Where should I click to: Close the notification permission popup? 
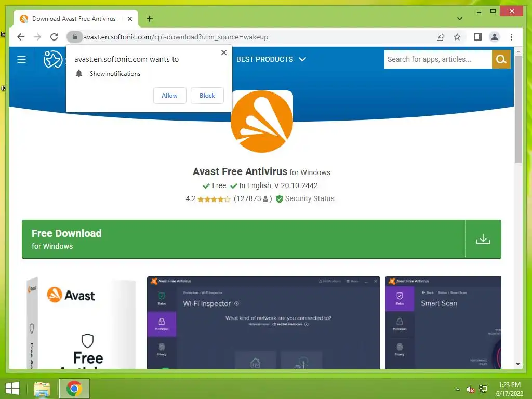point(223,52)
